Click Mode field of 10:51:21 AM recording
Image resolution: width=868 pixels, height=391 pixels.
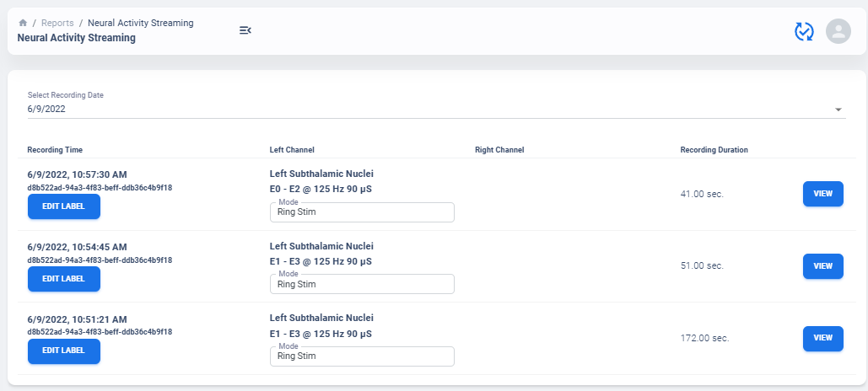click(362, 356)
